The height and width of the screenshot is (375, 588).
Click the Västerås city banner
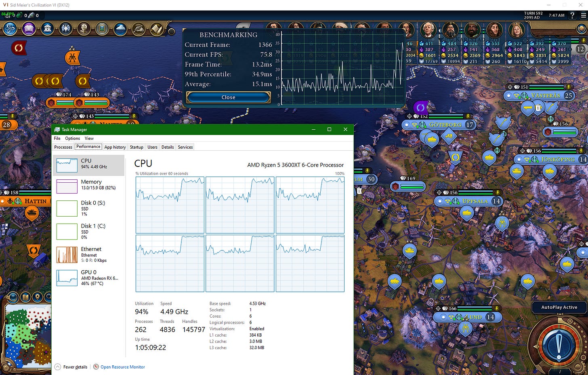click(x=540, y=95)
